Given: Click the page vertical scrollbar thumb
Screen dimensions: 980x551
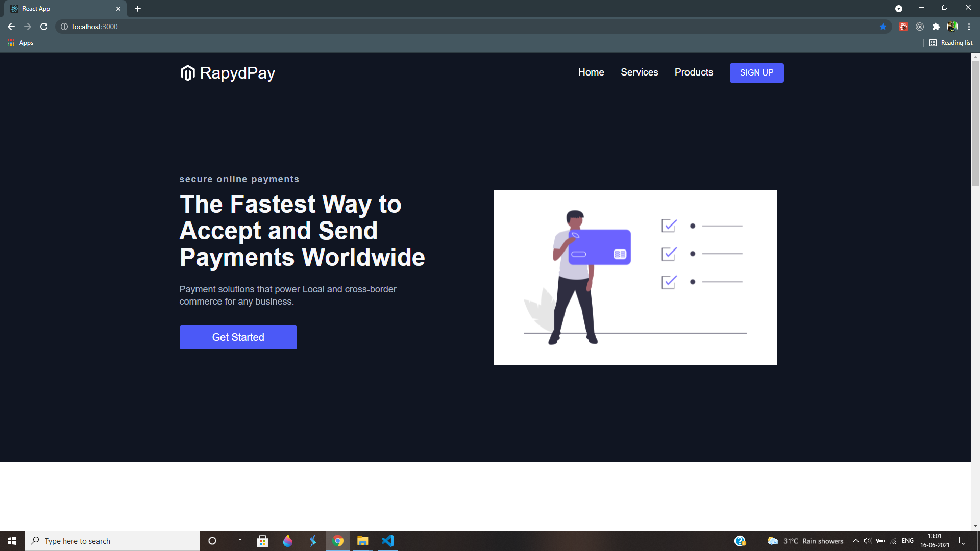Looking at the screenshot, I should coord(975,122).
